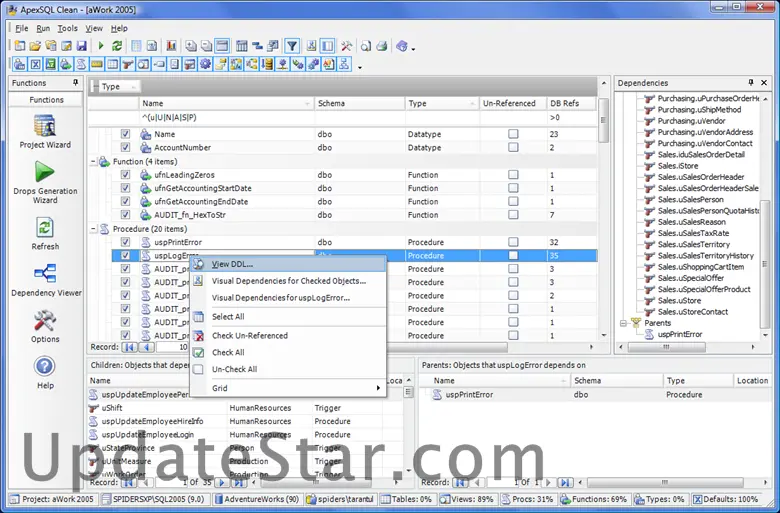Viewport: 780px width, 513px height.
Task: Click the Print toolbar icon
Action: (x=382, y=46)
